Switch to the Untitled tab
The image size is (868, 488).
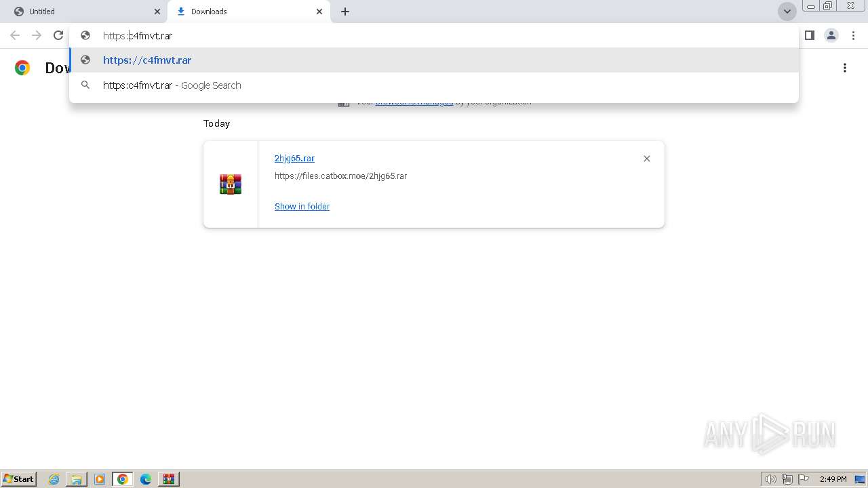[x=83, y=12]
